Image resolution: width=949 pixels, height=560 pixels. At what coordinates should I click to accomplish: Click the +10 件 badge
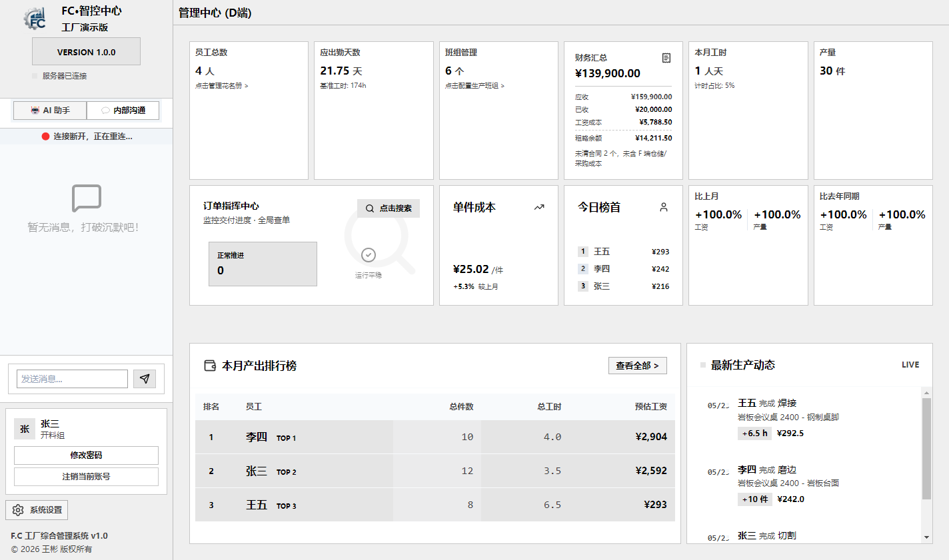coord(754,499)
